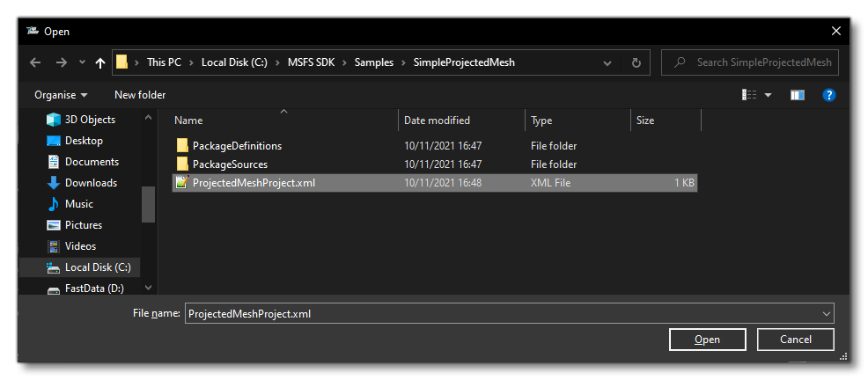Image resolution: width=868 pixels, height=380 pixels.
Task: Click the ProjectedMeshProject.xml file icon
Action: tap(181, 183)
